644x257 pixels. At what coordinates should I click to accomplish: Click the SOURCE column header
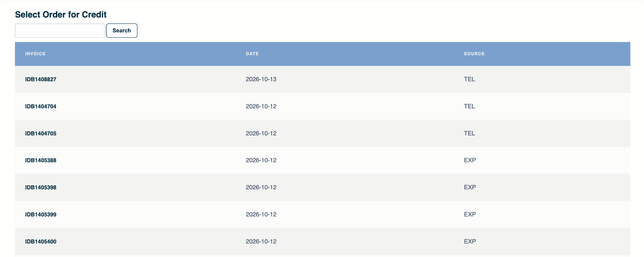[x=474, y=54]
